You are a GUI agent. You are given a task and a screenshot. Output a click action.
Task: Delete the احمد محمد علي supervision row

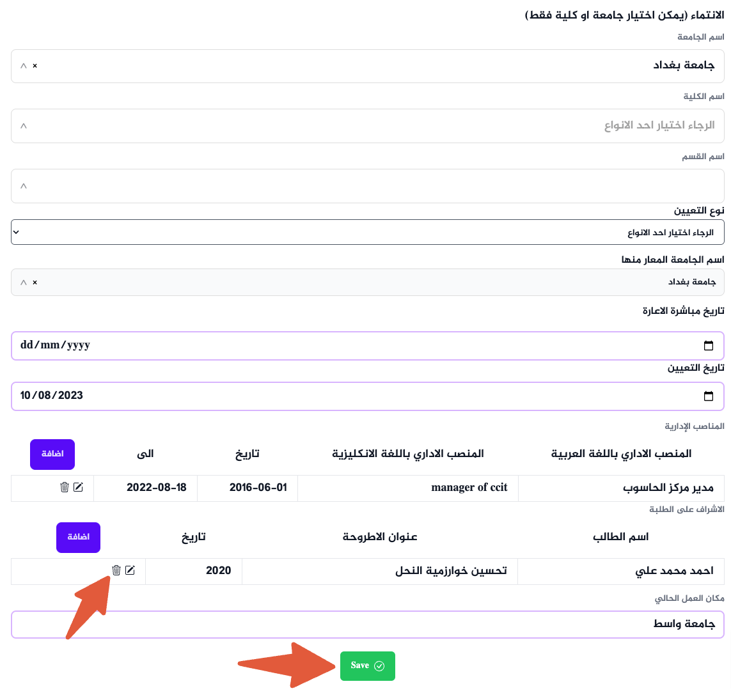coord(116,570)
